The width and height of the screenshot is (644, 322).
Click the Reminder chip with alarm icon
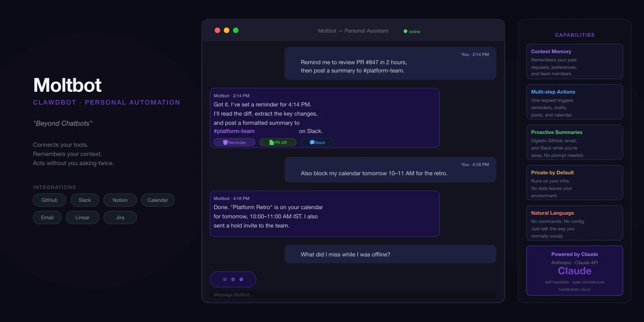coord(234,142)
